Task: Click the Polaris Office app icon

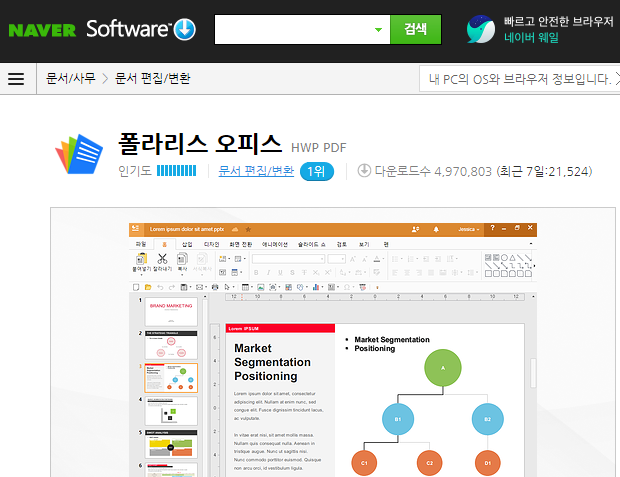Action: [x=79, y=154]
